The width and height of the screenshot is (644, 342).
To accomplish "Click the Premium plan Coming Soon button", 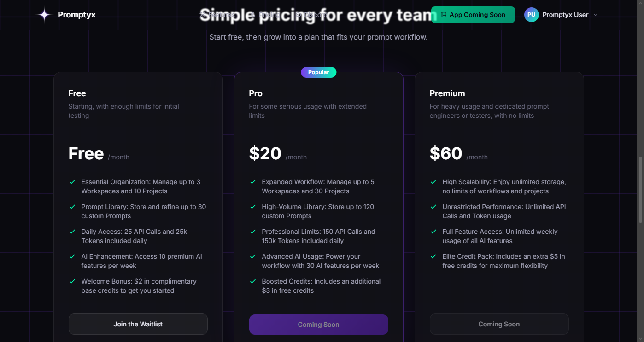I will (x=499, y=324).
